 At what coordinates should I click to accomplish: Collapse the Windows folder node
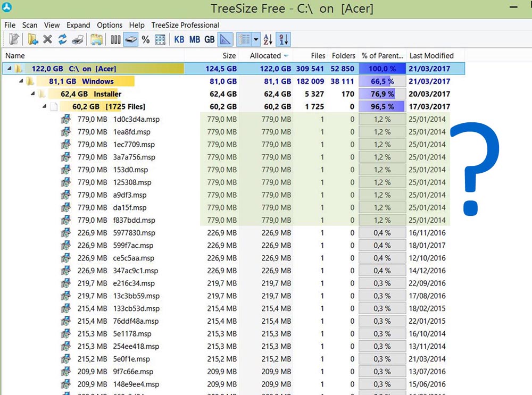pos(21,81)
